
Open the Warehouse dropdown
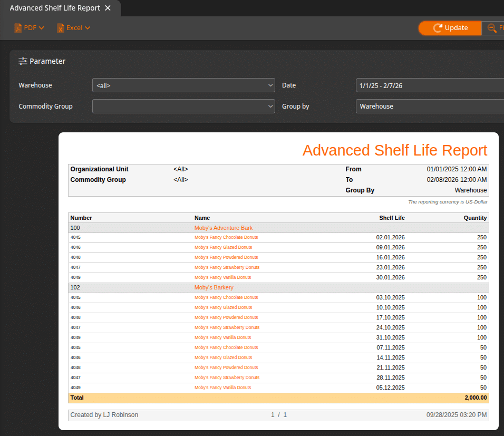(183, 85)
